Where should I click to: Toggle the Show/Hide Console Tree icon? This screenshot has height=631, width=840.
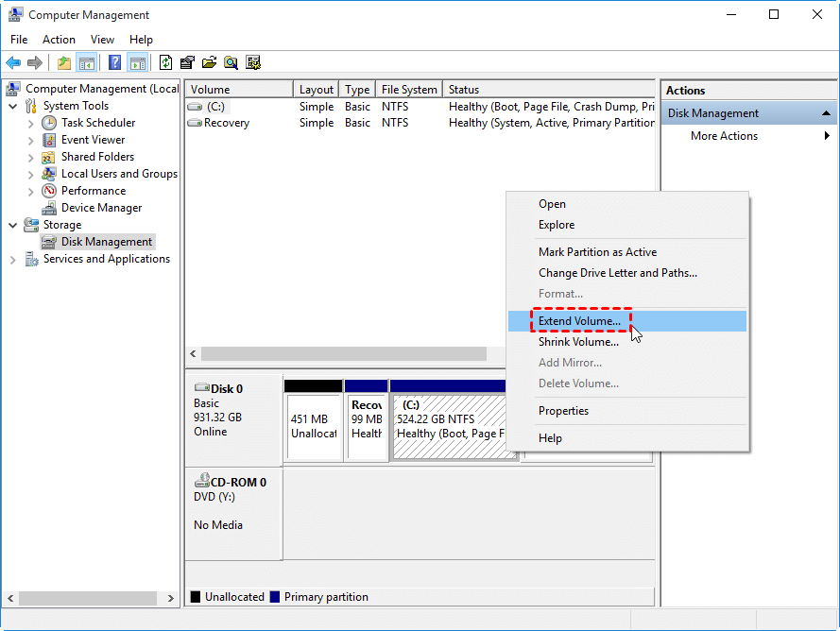pos(86,63)
